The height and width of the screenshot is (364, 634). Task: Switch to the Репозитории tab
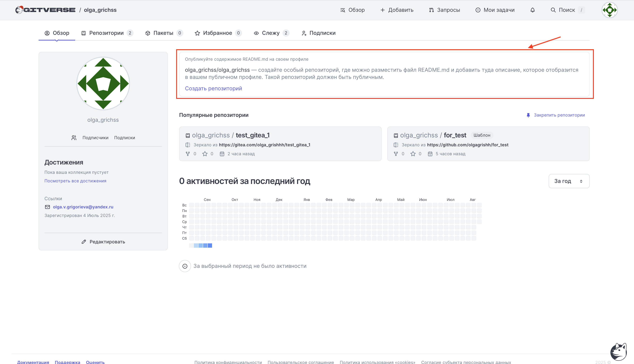pos(107,33)
